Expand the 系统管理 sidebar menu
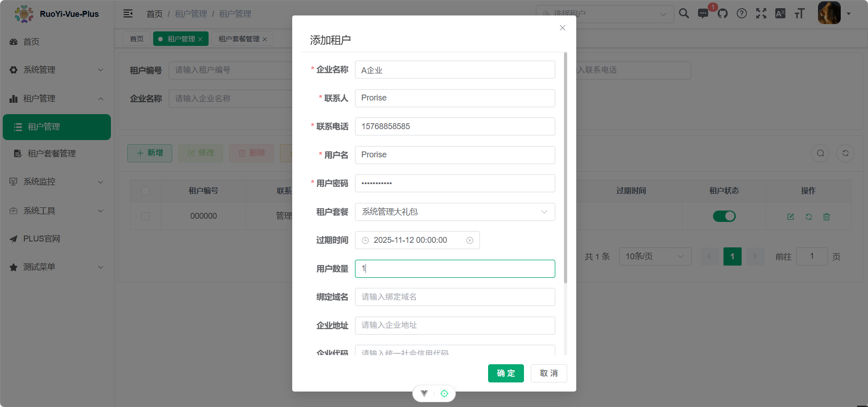Screen dimensions: 868x407 click(x=57, y=70)
